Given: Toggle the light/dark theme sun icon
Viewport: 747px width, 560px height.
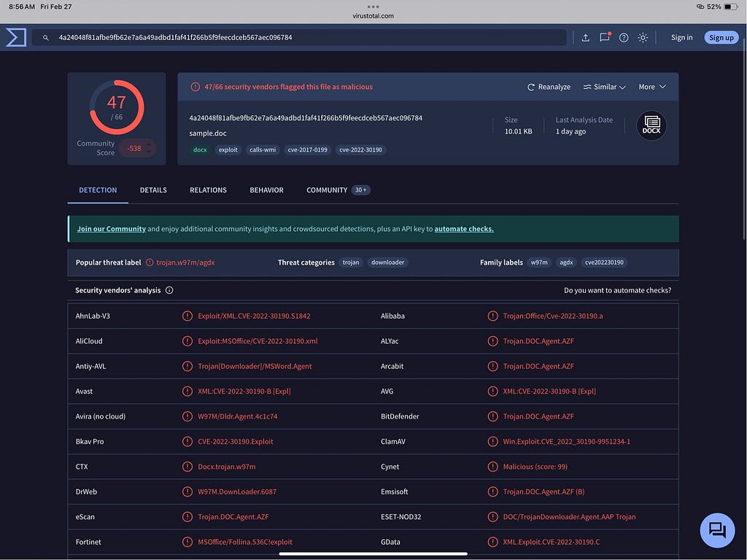Looking at the screenshot, I should click(643, 38).
